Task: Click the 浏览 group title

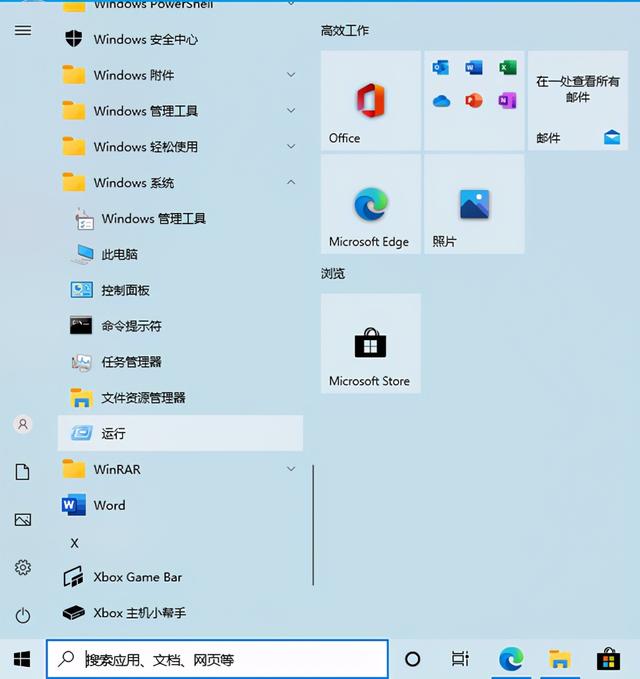Action: [333, 274]
